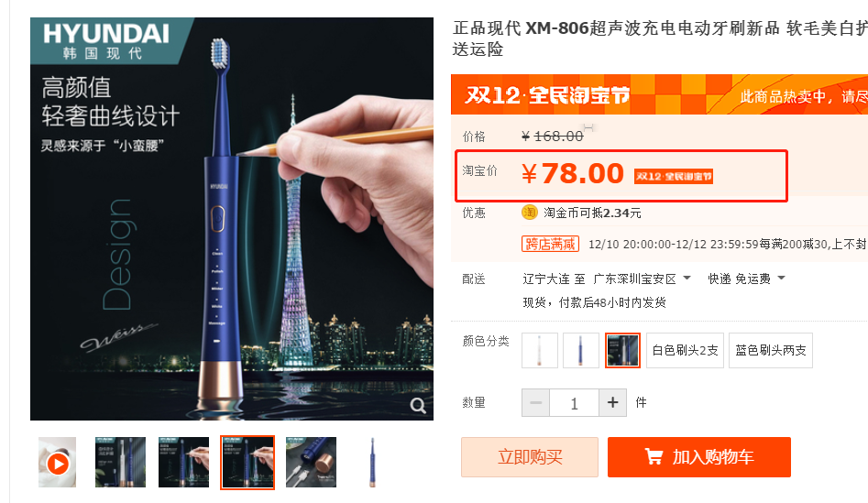Decrease quantity with the minus button
The width and height of the screenshot is (868, 503).
(536, 402)
